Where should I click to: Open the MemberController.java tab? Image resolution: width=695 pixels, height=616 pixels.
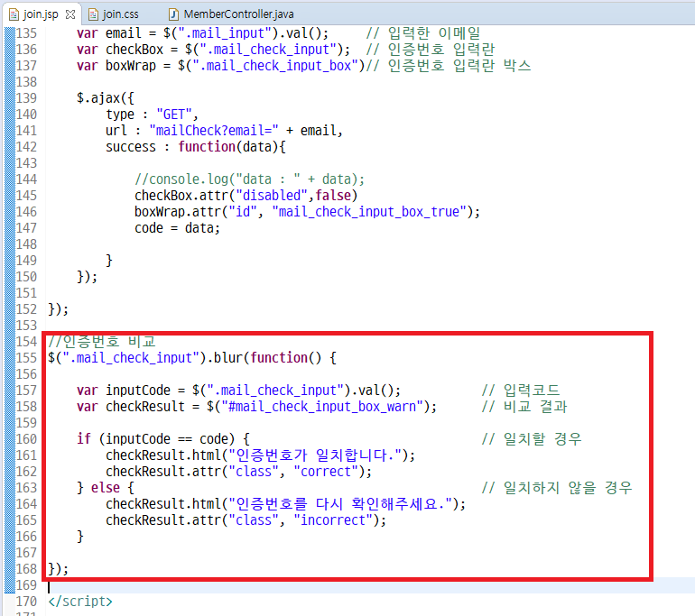click(231, 14)
